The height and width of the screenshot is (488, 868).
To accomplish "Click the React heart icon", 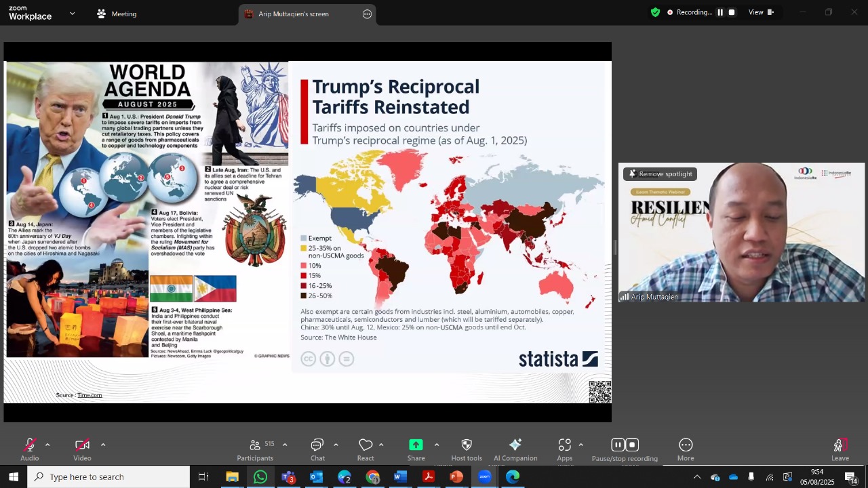I will (x=366, y=445).
